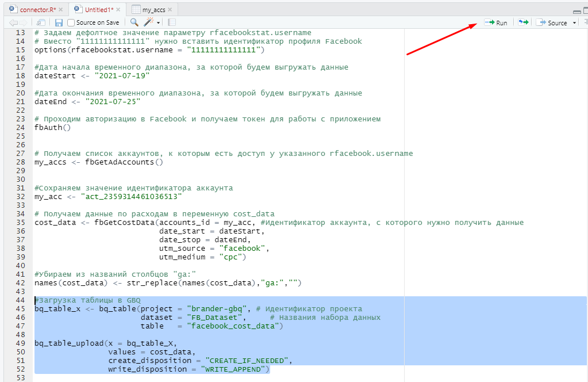Screen dimensions: 588x382
Task: Maximize the source pane icon
Action: (585, 10)
